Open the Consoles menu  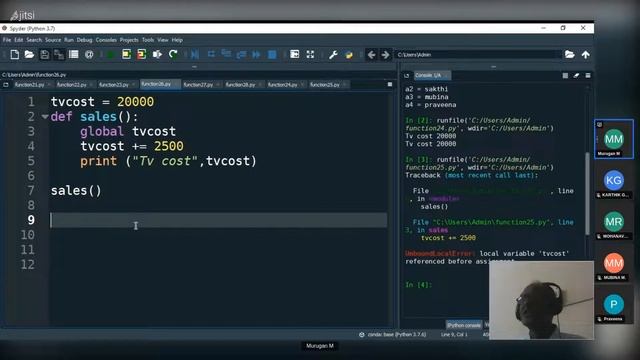coord(106,40)
